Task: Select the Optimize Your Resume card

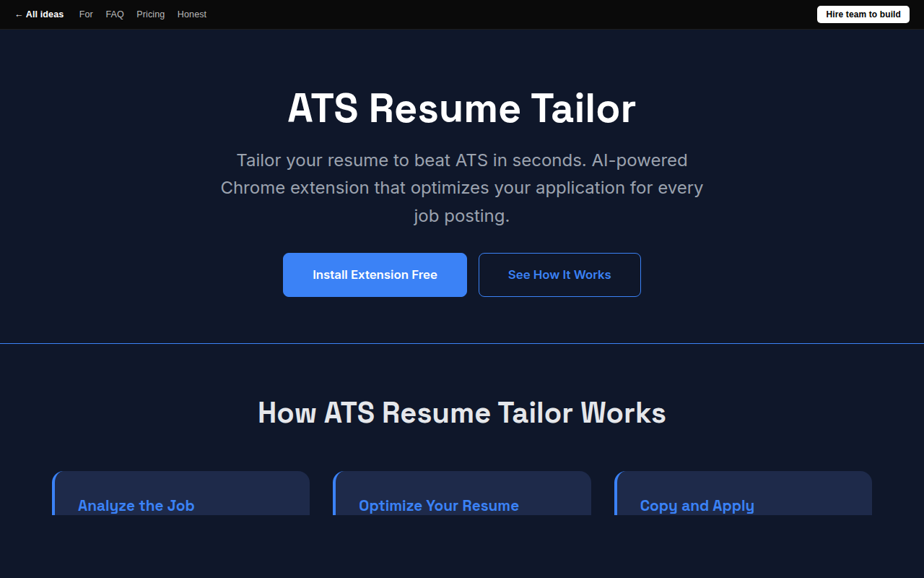Action: [x=462, y=493]
